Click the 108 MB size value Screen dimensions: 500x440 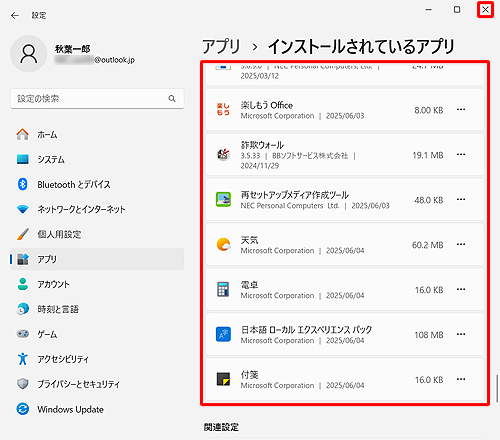click(x=429, y=335)
